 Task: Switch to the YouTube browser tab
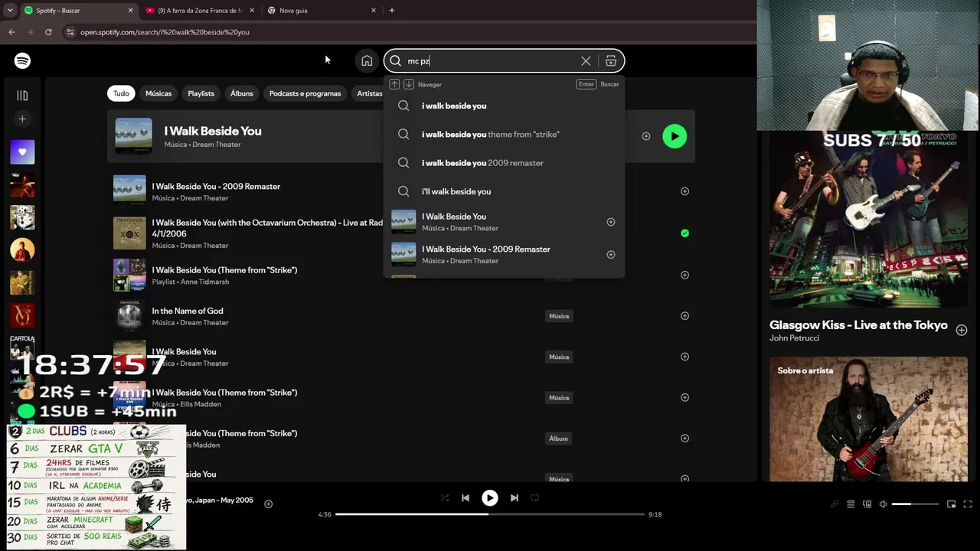click(199, 11)
